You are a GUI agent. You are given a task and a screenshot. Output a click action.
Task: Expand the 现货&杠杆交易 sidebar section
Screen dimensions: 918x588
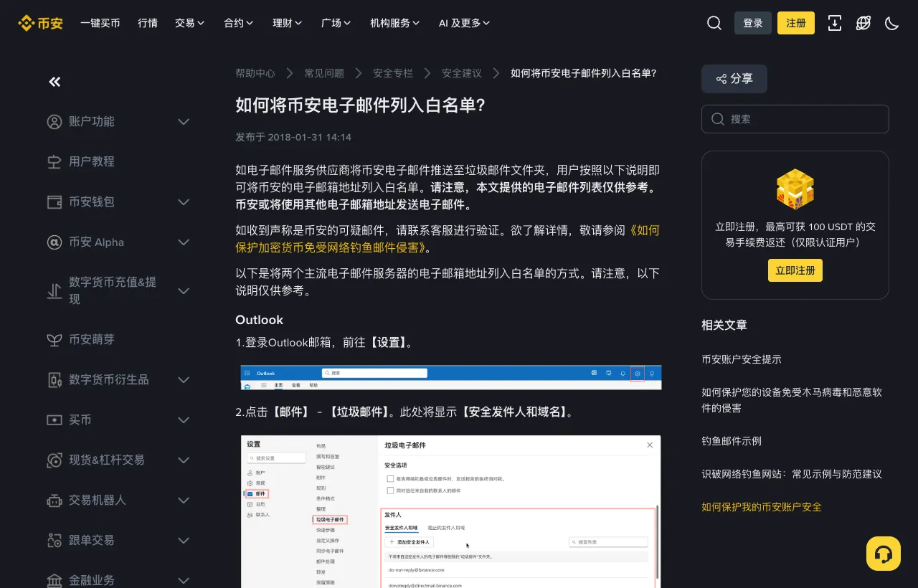(x=184, y=460)
